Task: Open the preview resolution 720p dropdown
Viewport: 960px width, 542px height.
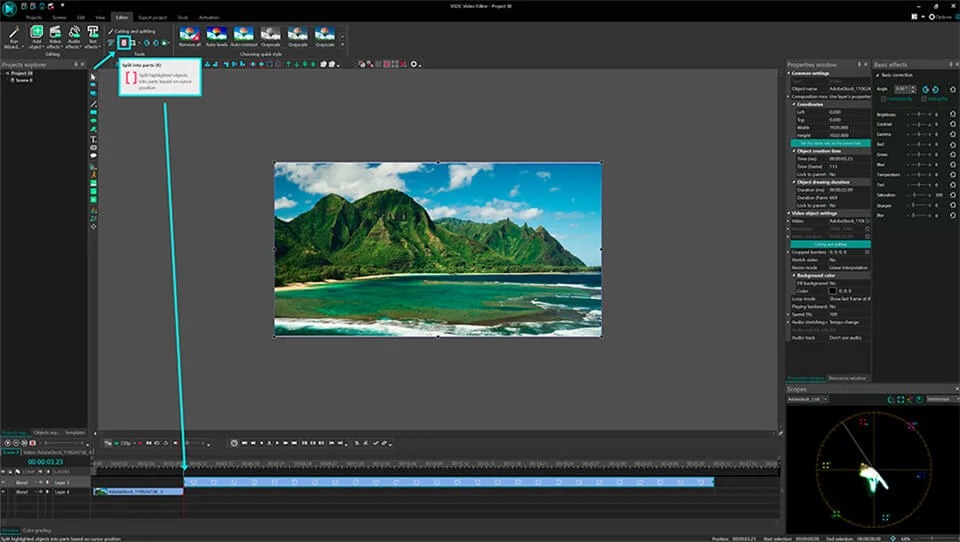Action: coord(126,443)
